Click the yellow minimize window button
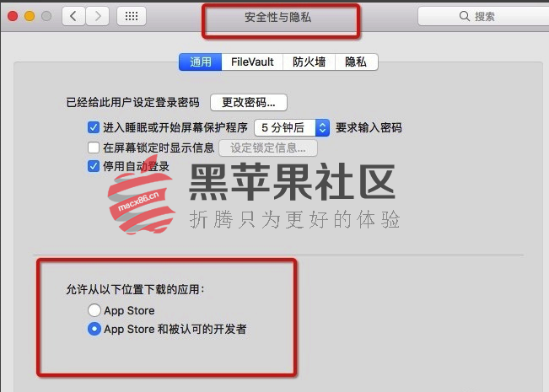This screenshot has width=549, height=392. [30, 16]
